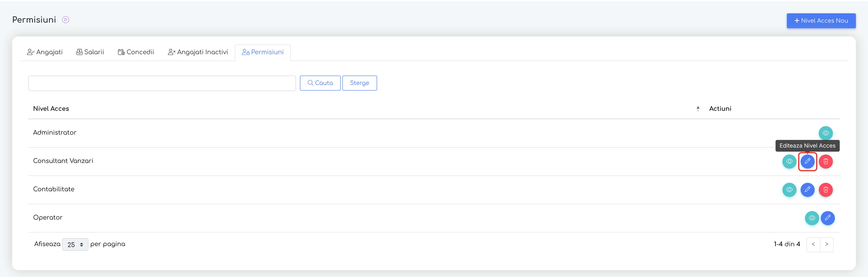
Task: Edit the Operator access level
Action: pyautogui.click(x=828, y=218)
